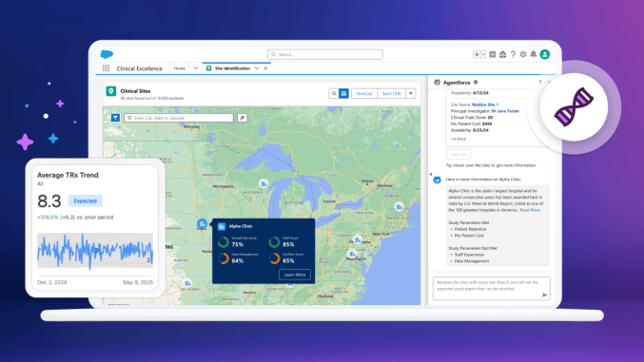This screenshot has height=362, width=644.
Task: Click the Agentforce panel robot icon
Action: tap(437, 82)
